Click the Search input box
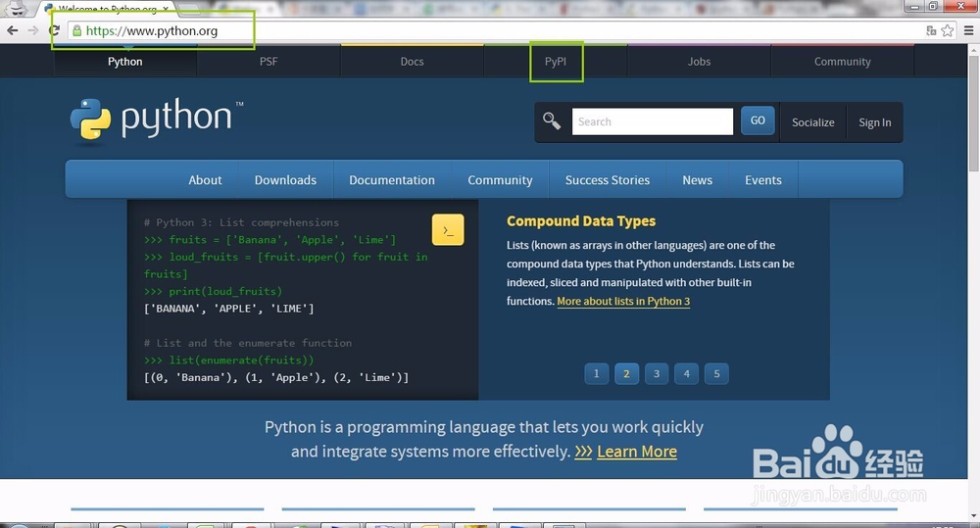Viewport: 980px width, 528px height. click(652, 121)
